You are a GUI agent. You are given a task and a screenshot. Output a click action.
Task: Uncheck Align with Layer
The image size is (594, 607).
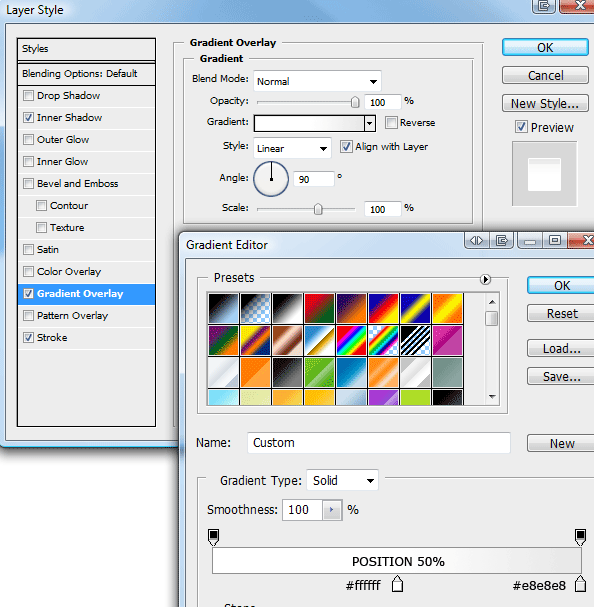pos(346,147)
